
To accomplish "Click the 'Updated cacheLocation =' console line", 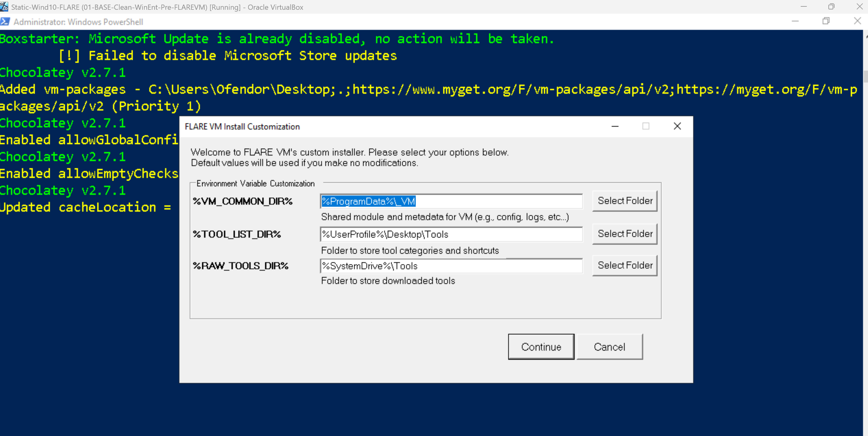I will tap(85, 207).
